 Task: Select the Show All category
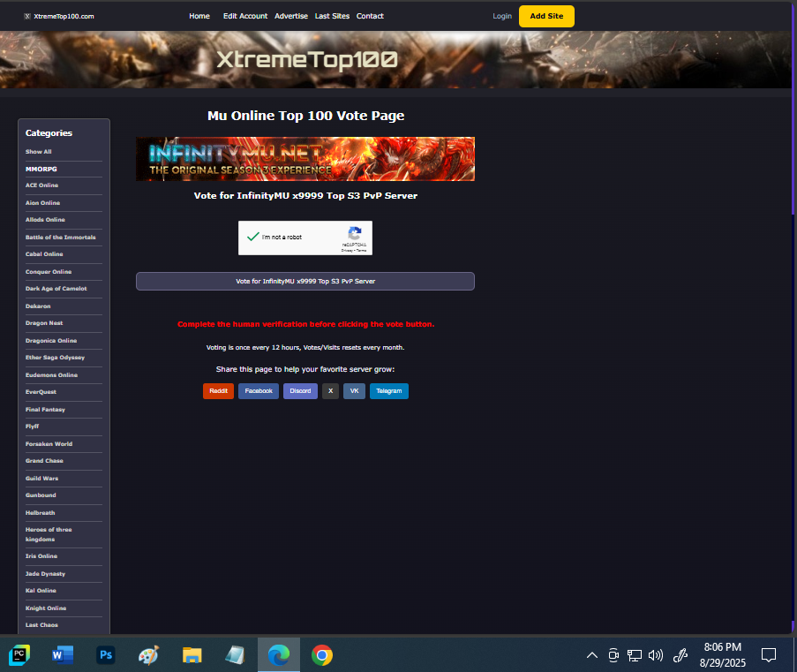pos(39,152)
